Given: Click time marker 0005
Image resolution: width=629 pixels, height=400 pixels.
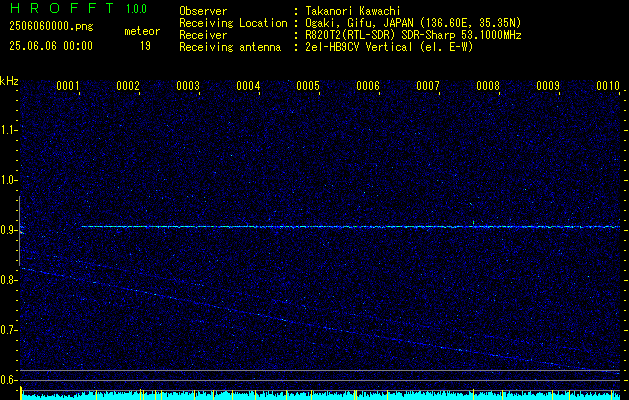Looking at the screenshot, I should point(308,86).
